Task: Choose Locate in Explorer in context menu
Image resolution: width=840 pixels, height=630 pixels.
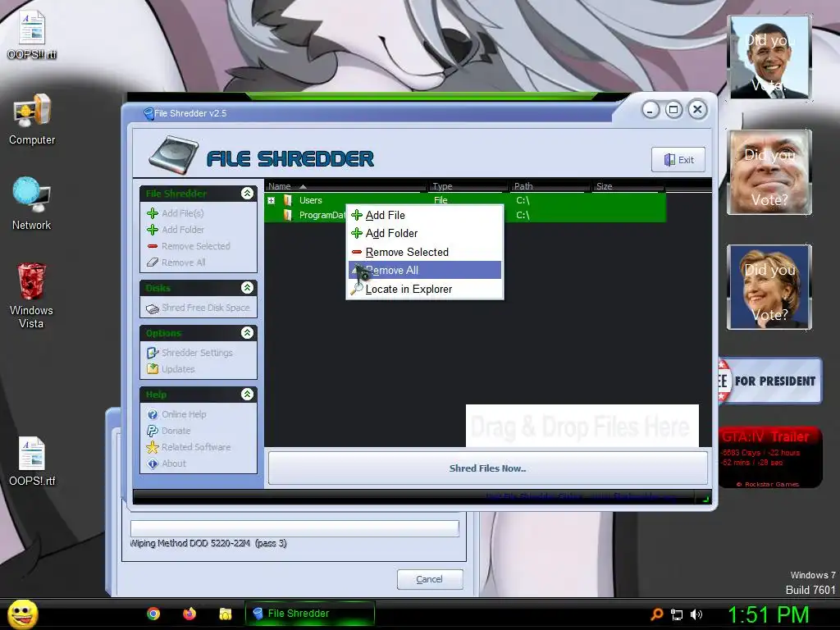Action: pos(425,289)
